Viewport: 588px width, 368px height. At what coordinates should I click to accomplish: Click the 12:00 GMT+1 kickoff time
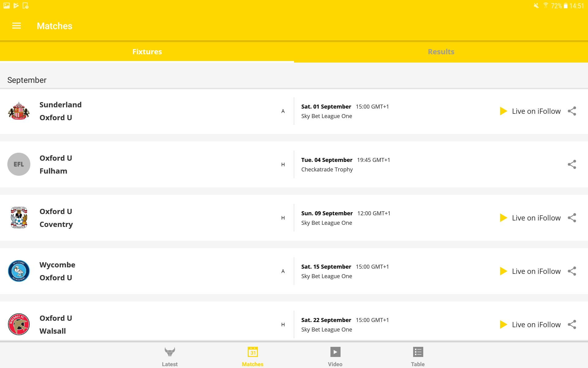(x=374, y=213)
